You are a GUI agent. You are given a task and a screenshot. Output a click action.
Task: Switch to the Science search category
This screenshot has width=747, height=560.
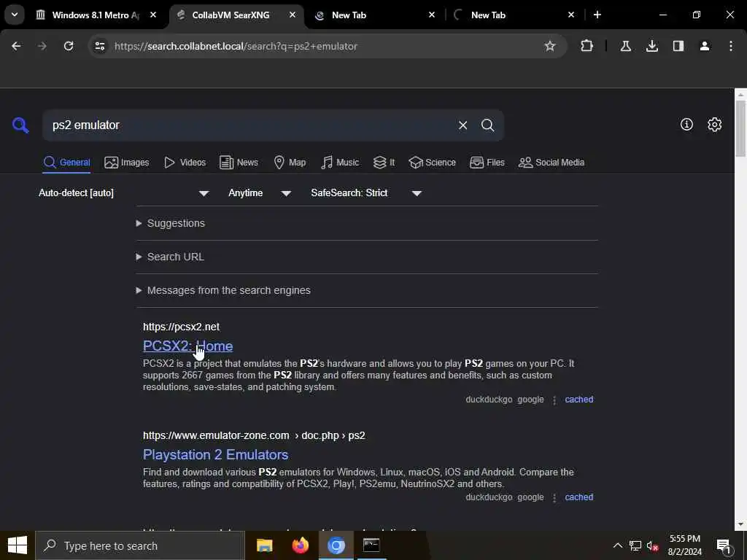[x=432, y=163]
